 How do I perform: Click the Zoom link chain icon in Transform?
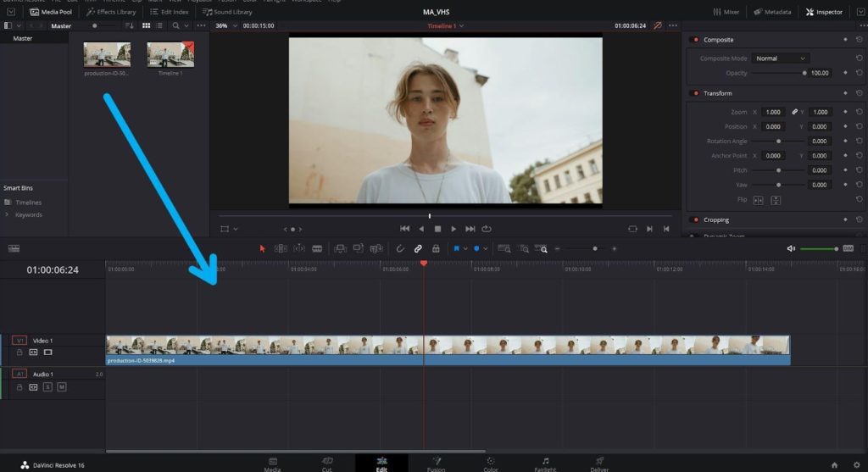point(794,112)
